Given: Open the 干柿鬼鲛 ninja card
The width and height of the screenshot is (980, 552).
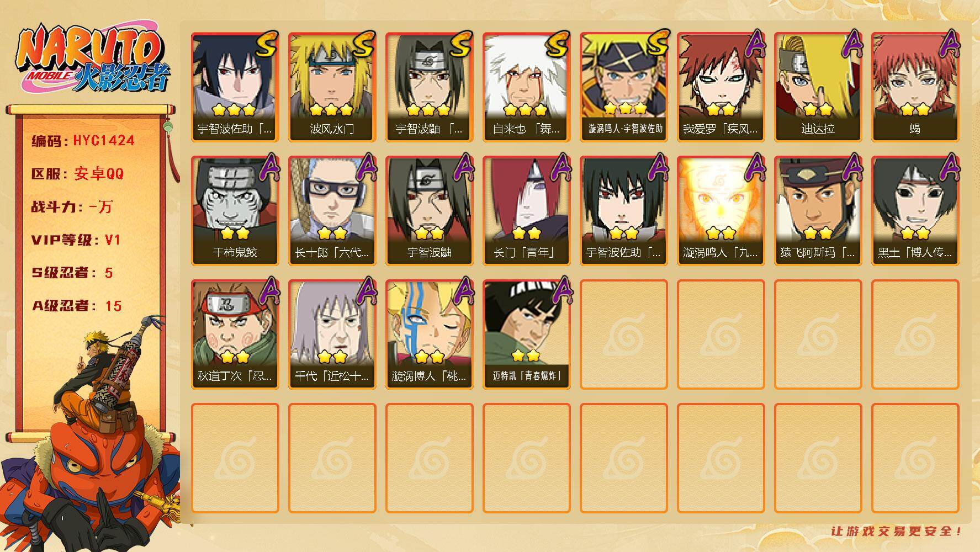Looking at the screenshot, I should (x=235, y=211).
